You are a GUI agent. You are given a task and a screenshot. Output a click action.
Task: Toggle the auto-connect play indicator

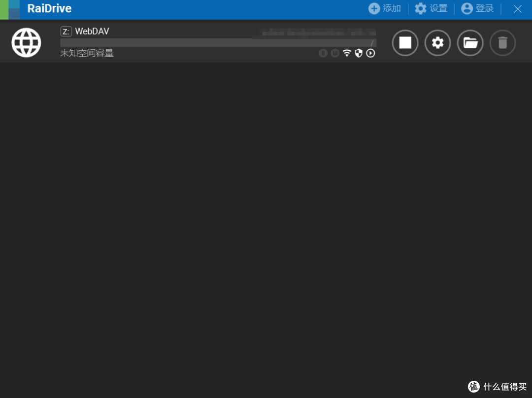click(x=370, y=53)
